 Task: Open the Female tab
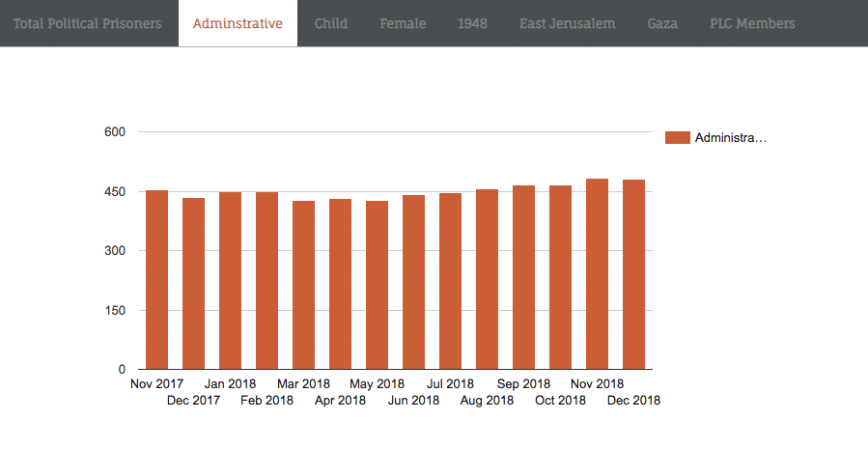(403, 23)
